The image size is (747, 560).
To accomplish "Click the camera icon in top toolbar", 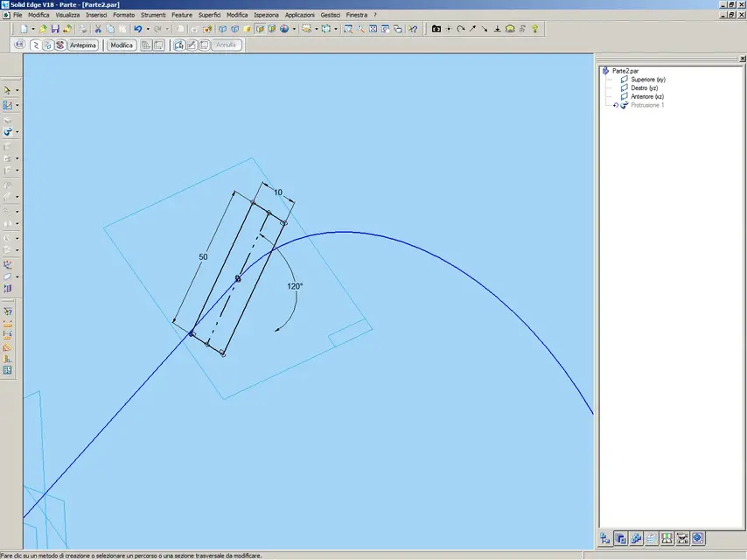I will [436, 29].
